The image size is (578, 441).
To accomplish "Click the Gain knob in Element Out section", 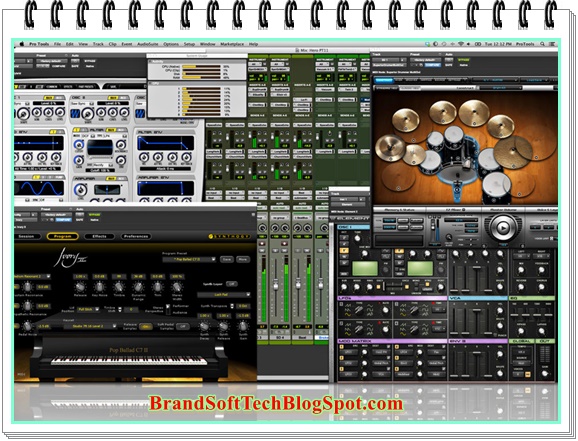I will click(545, 374).
